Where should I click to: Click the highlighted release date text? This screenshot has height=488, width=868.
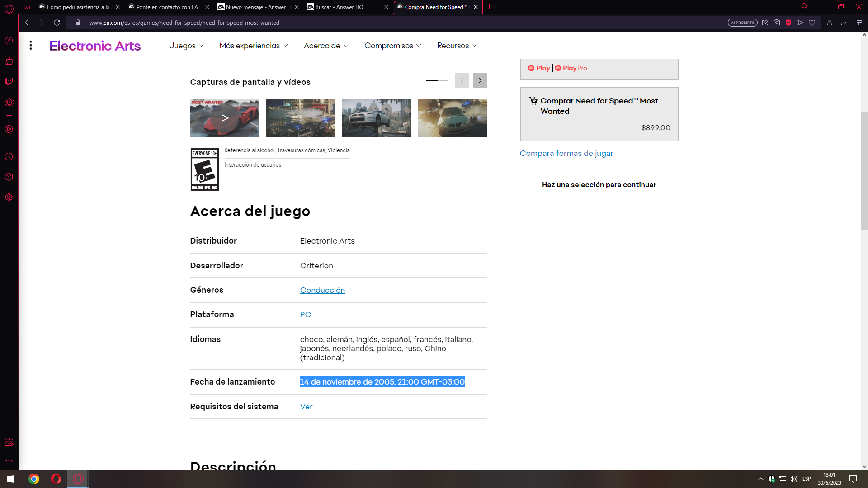pyautogui.click(x=382, y=382)
